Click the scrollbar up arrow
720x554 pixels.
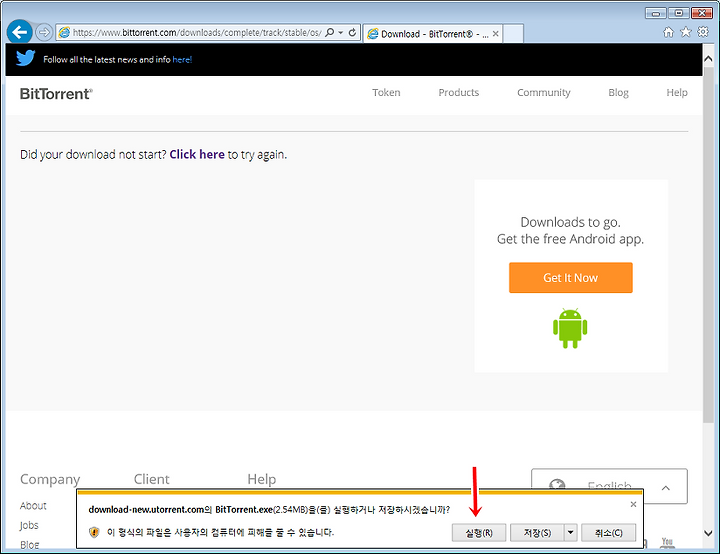709,58
